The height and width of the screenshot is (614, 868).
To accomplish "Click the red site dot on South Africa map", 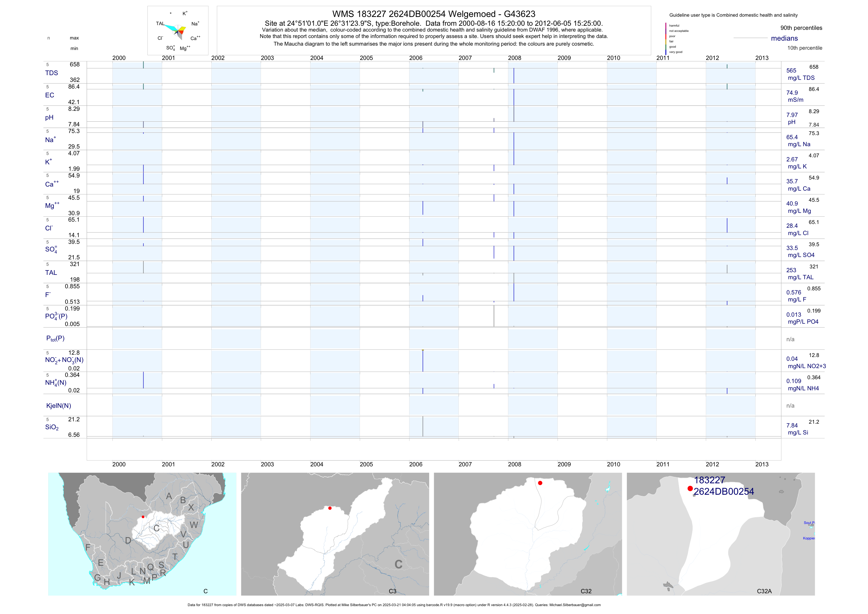I will pos(143,516).
